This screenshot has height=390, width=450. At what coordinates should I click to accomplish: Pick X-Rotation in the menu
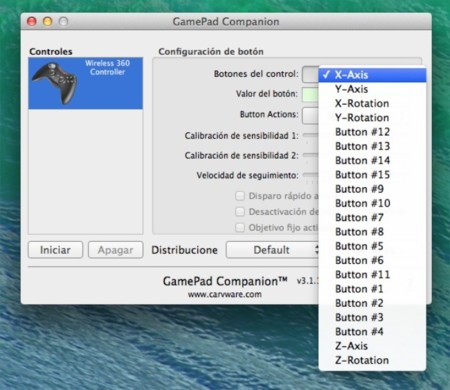pos(372,103)
